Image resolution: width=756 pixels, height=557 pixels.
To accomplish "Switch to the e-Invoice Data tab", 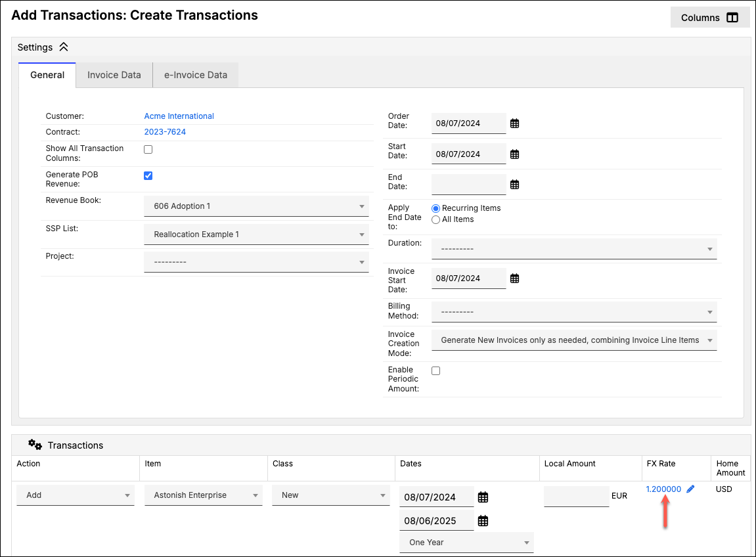I will (196, 76).
